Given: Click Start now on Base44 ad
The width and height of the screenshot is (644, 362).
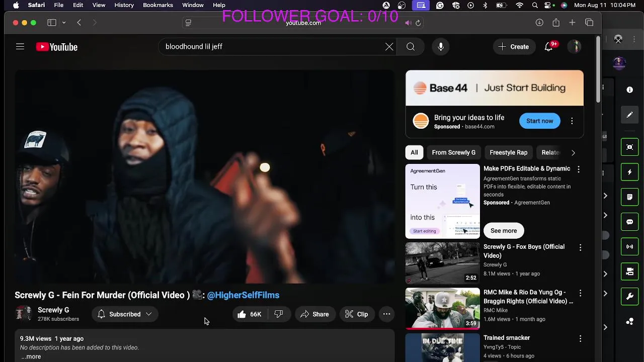Looking at the screenshot, I should [539, 121].
